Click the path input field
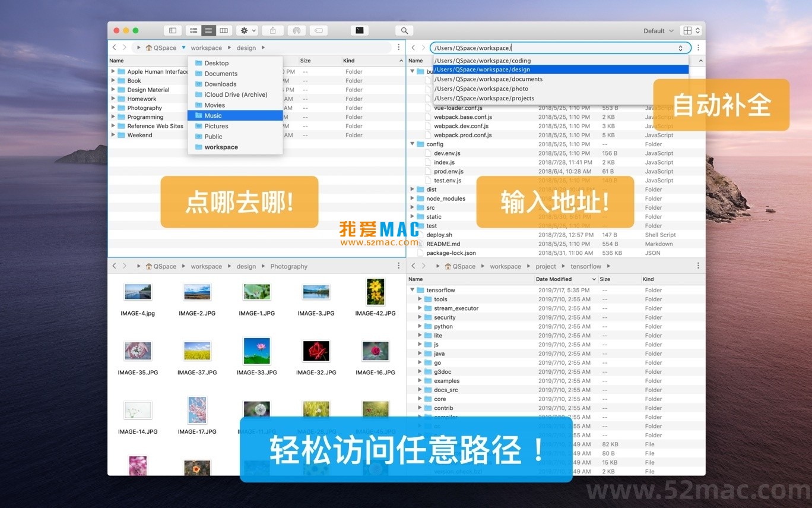812x508 pixels. point(558,48)
